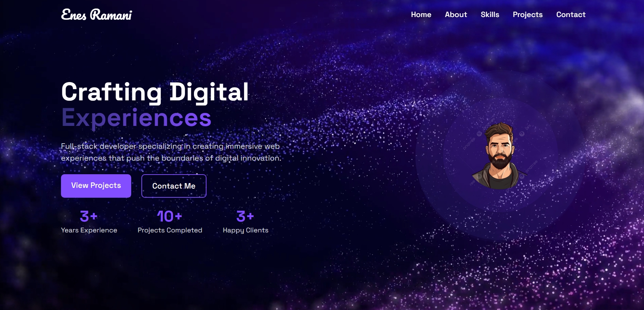644x310 pixels.
Task: Open the Home nav link
Action: click(x=421, y=15)
